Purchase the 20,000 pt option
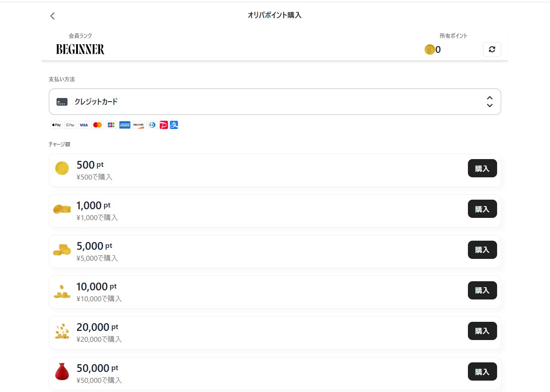The width and height of the screenshot is (550, 392). tap(482, 331)
